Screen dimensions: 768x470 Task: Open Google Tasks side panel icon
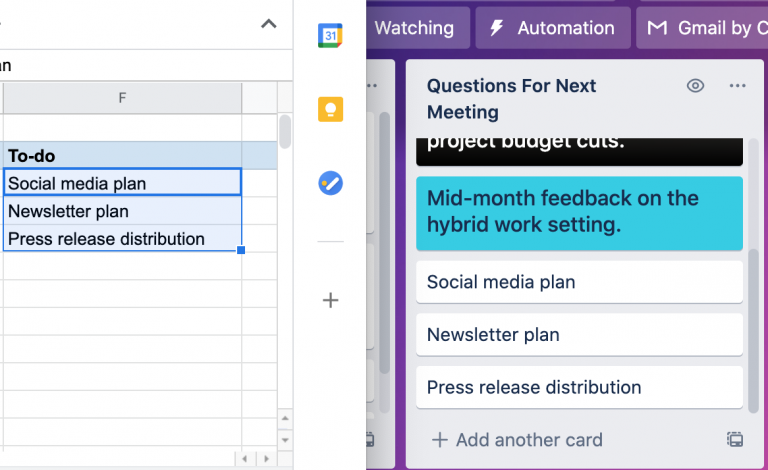point(330,183)
